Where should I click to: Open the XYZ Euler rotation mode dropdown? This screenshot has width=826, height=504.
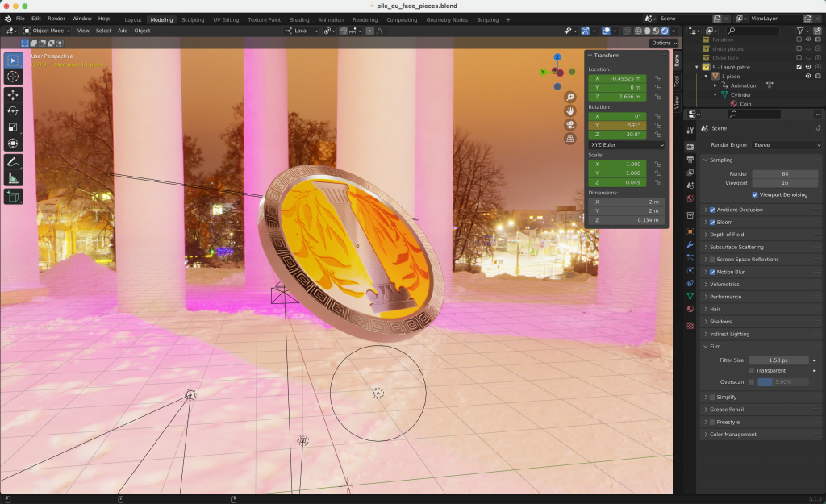coord(626,145)
